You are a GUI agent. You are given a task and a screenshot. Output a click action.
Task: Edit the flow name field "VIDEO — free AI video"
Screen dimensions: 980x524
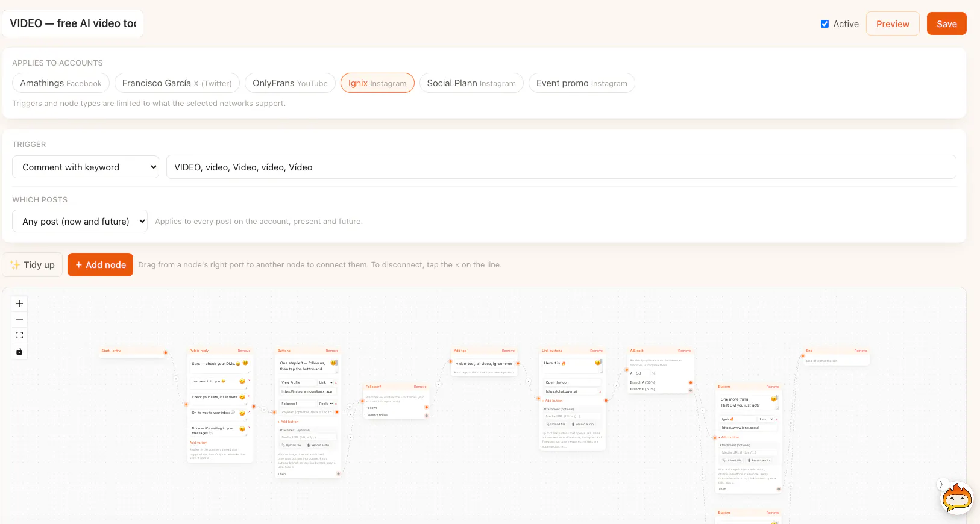click(x=73, y=23)
